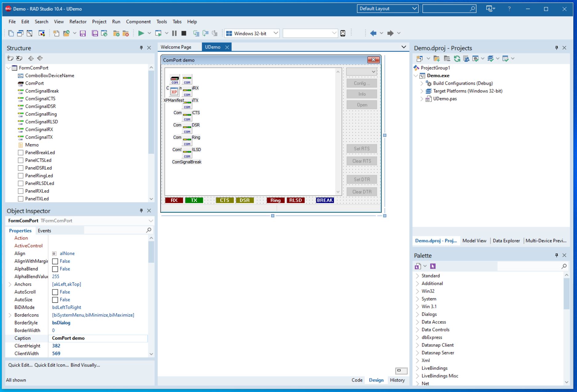Screen dimensions: 577x392
Task: Click the refresh icon in Projects toolbar
Action: [x=457, y=59]
